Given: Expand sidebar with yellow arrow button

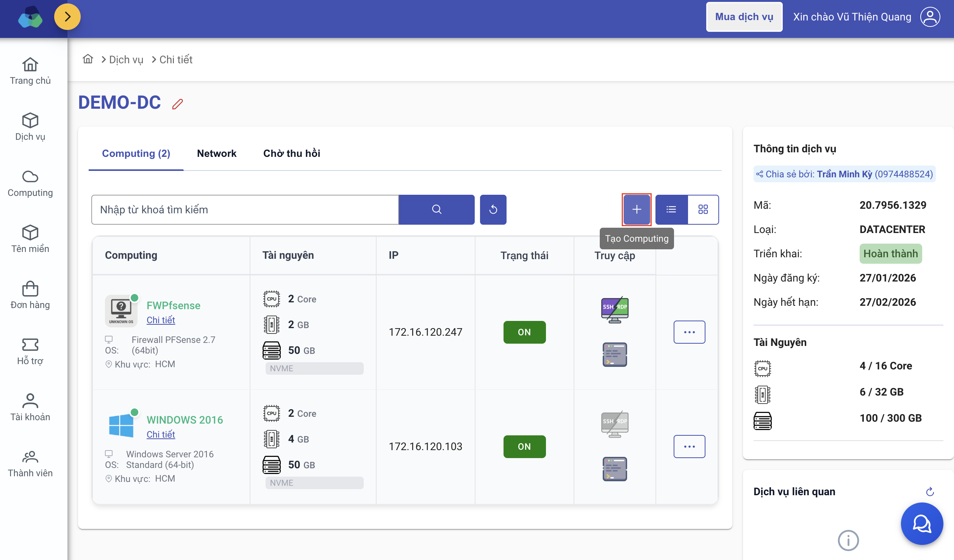Looking at the screenshot, I should pos(67,17).
